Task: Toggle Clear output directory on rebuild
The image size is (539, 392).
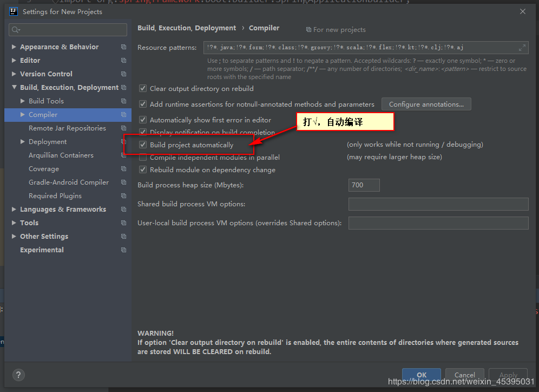Action: [143, 89]
